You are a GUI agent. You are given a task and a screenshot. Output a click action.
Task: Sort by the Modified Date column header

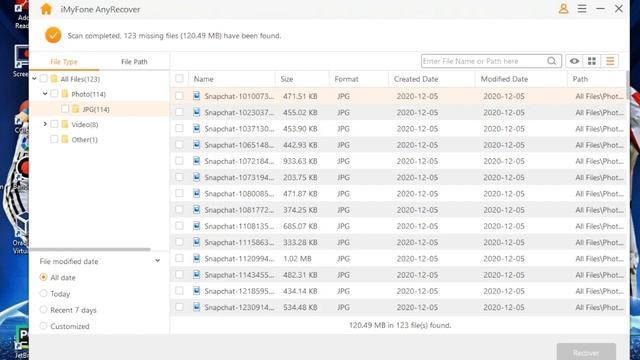pos(521,79)
